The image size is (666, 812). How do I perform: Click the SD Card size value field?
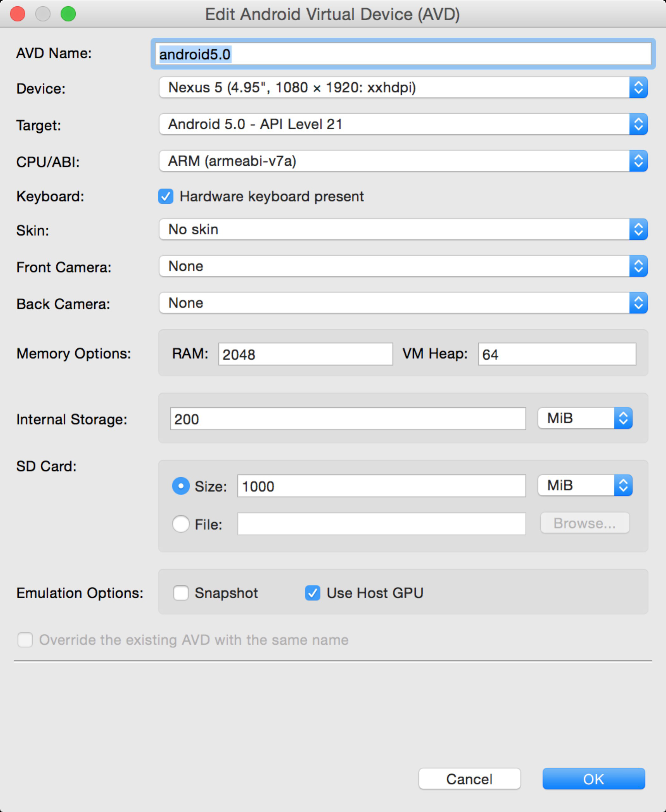[381, 486]
